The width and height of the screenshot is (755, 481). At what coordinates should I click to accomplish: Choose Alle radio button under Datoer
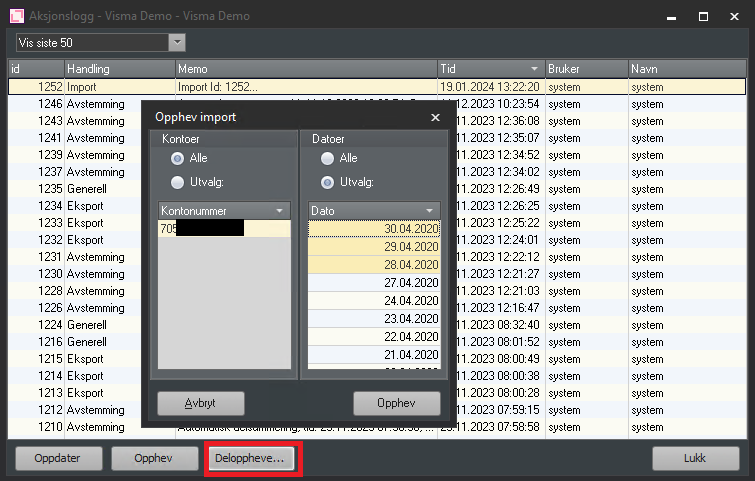coord(327,158)
